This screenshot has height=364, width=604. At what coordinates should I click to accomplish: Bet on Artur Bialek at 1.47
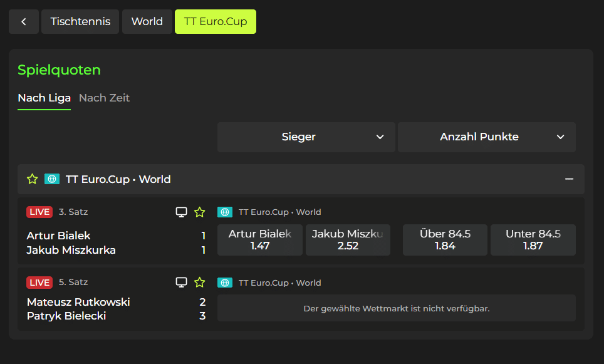(x=260, y=240)
